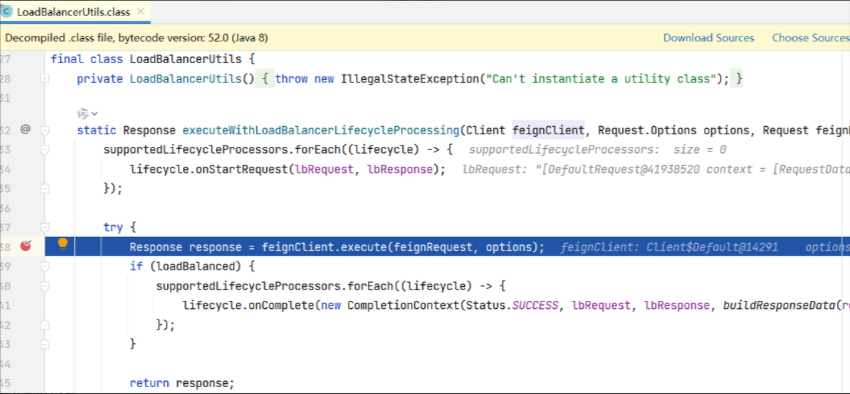Screen dimensions: 850x394
Task: Click the inline hint 'supportedLifecycleProcessors: size = 0'
Action: (597, 150)
